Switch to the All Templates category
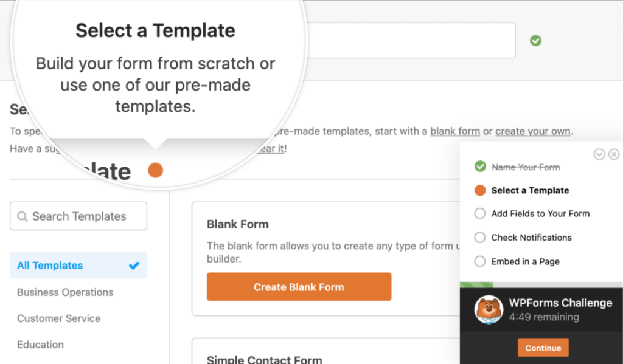Image resolution: width=623 pixels, height=364 pixels. coord(49,265)
